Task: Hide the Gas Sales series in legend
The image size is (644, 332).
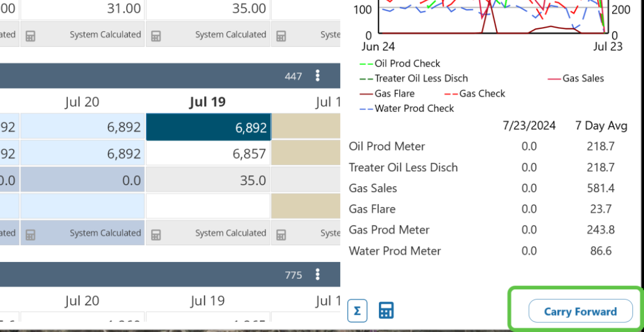Action: point(583,79)
